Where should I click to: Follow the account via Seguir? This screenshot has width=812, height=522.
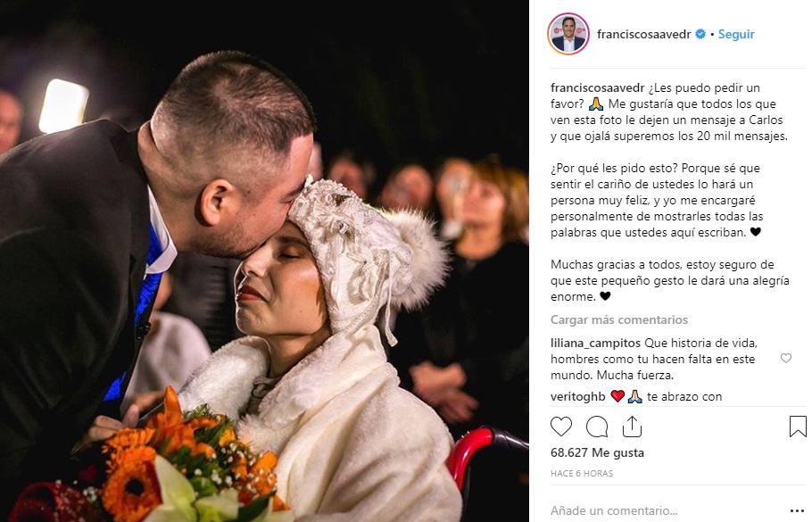pyautogui.click(x=736, y=34)
